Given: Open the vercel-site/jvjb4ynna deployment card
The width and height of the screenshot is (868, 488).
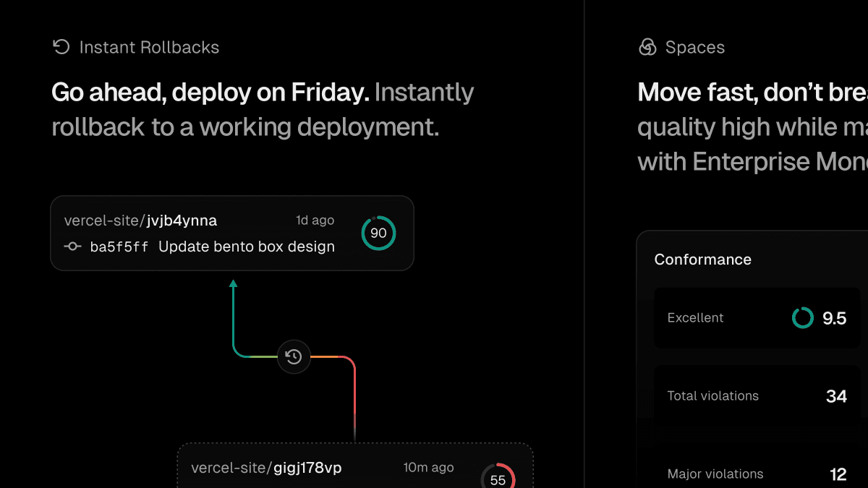Looking at the screenshot, I should [232, 234].
